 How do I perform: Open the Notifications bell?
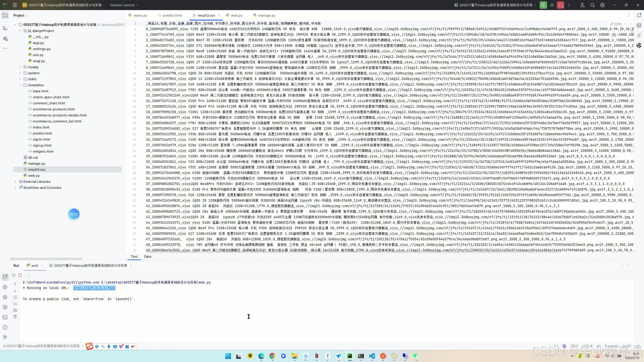[x=639, y=15]
